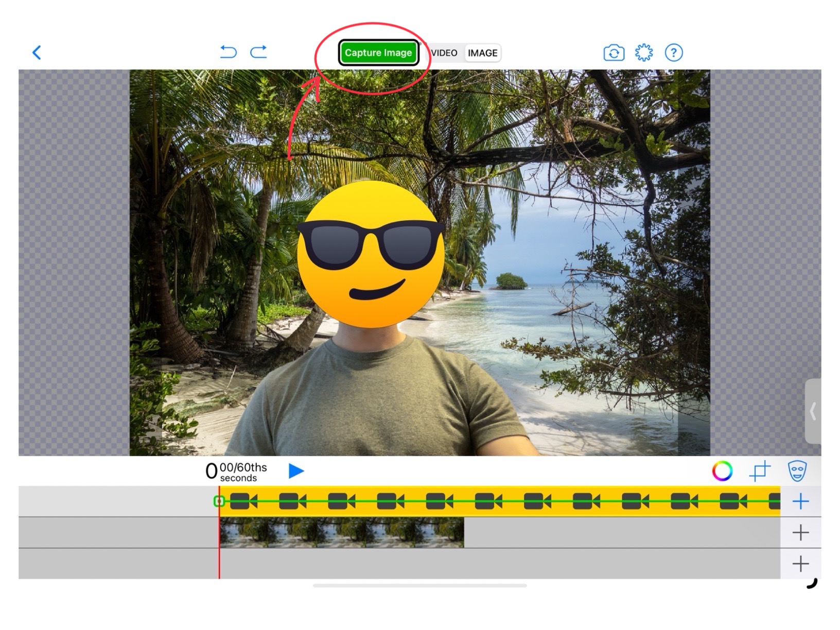Open help with the question mark icon
Viewport: 840px width, 630px height.
point(673,52)
